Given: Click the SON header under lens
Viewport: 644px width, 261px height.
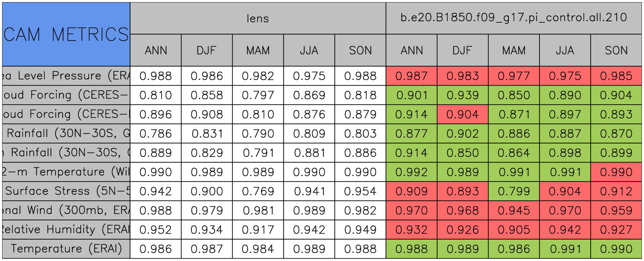Looking at the screenshot, I should [360, 50].
